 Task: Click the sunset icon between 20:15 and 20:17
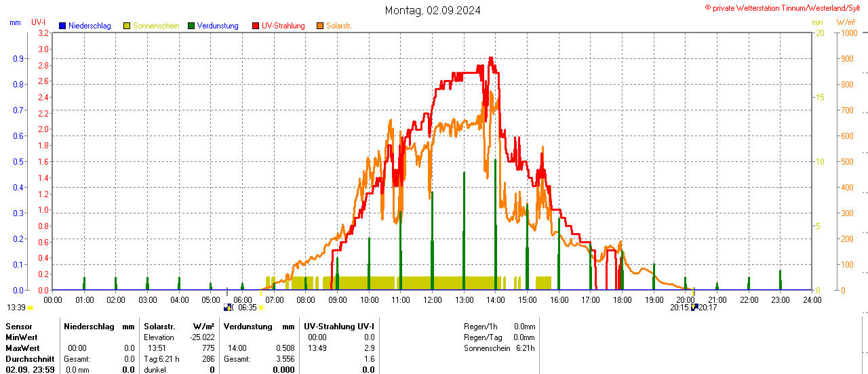(694, 308)
